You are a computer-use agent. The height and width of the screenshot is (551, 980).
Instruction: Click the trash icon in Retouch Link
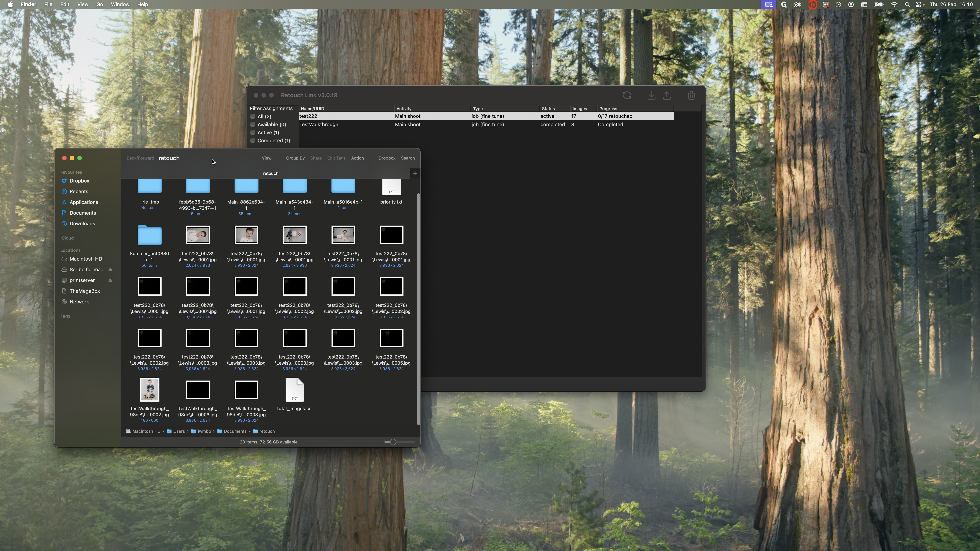(x=691, y=95)
